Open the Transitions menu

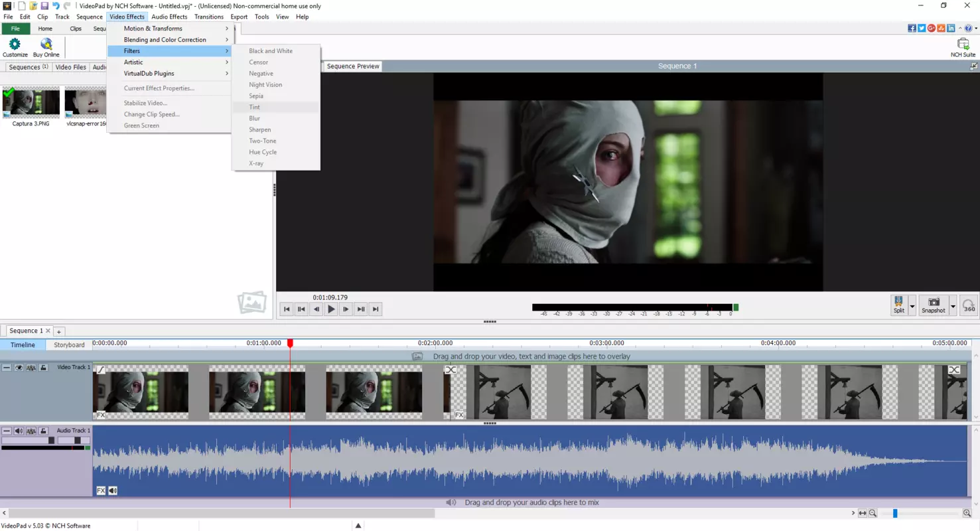(208, 17)
